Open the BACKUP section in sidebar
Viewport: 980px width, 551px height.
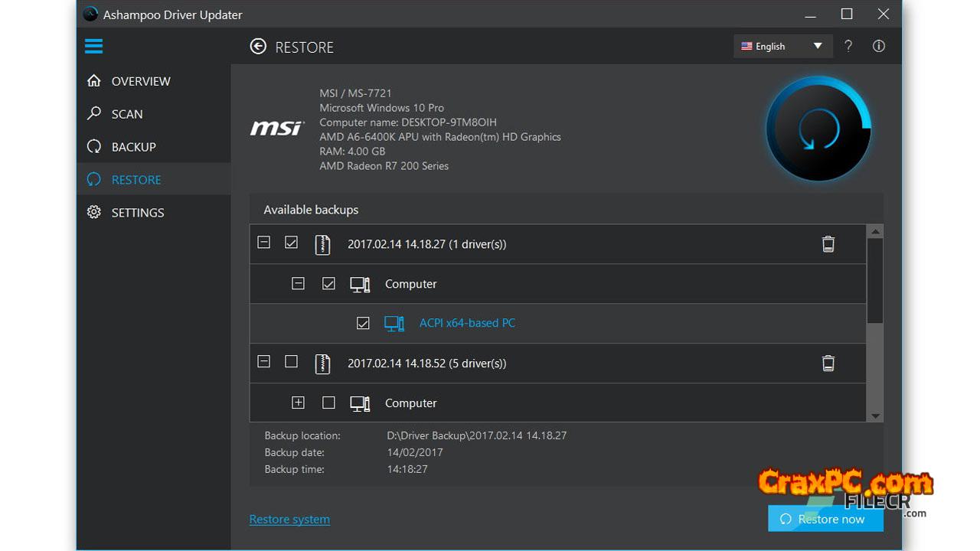pos(133,147)
